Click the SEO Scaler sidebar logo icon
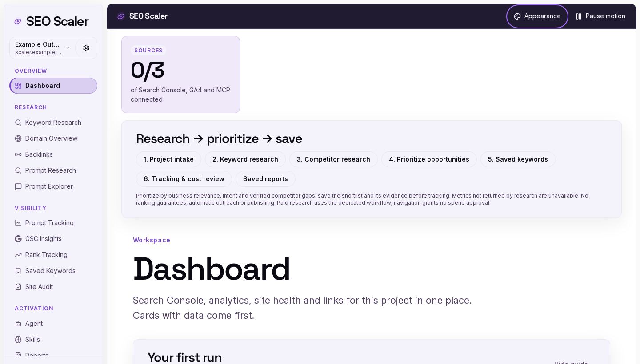640x364 pixels. tap(18, 21)
